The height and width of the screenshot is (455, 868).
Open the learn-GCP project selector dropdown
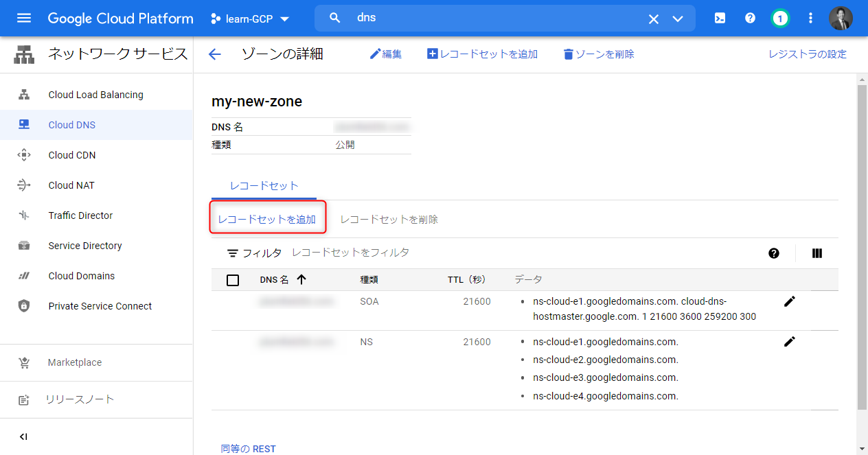250,19
